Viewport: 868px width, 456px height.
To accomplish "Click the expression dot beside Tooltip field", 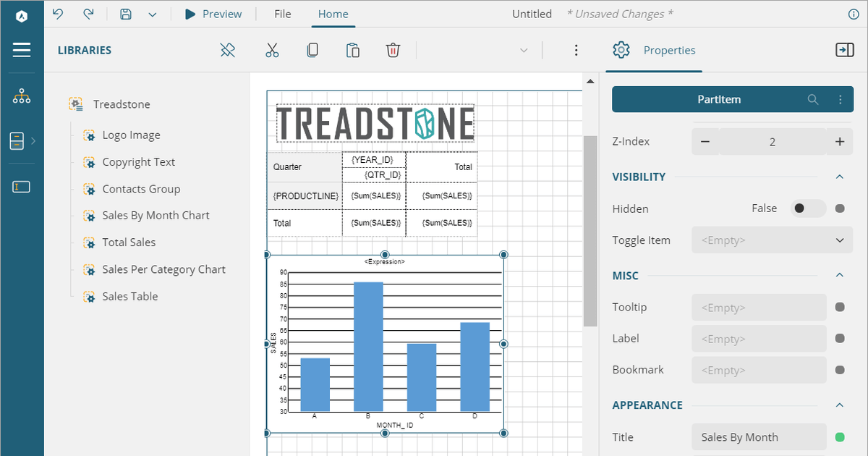I will click(x=840, y=307).
